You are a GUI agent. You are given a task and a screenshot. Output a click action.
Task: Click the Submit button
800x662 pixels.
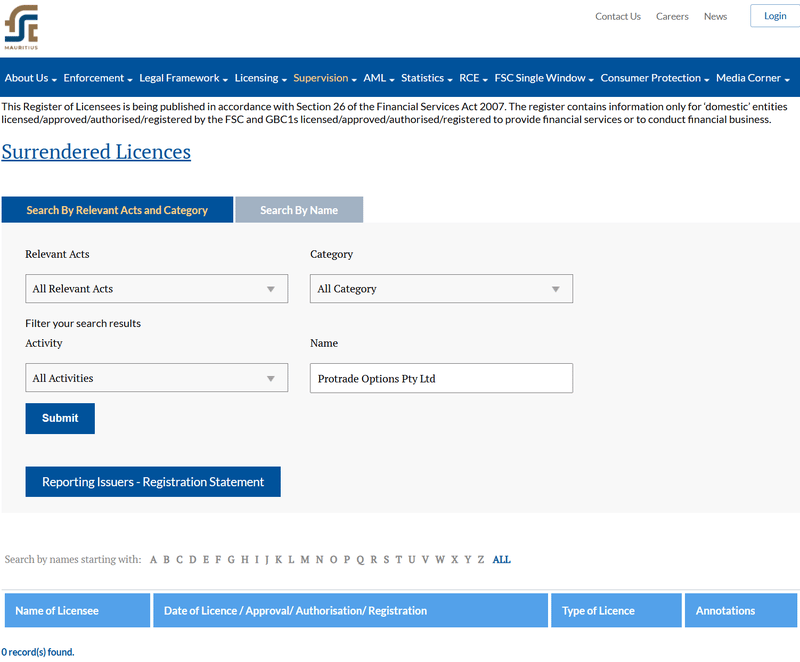60,418
